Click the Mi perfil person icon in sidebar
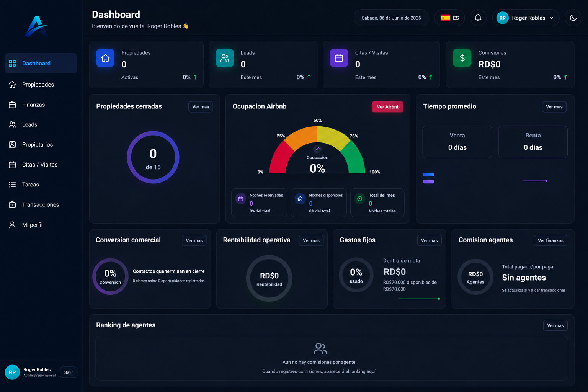The image size is (588, 392). point(12,225)
